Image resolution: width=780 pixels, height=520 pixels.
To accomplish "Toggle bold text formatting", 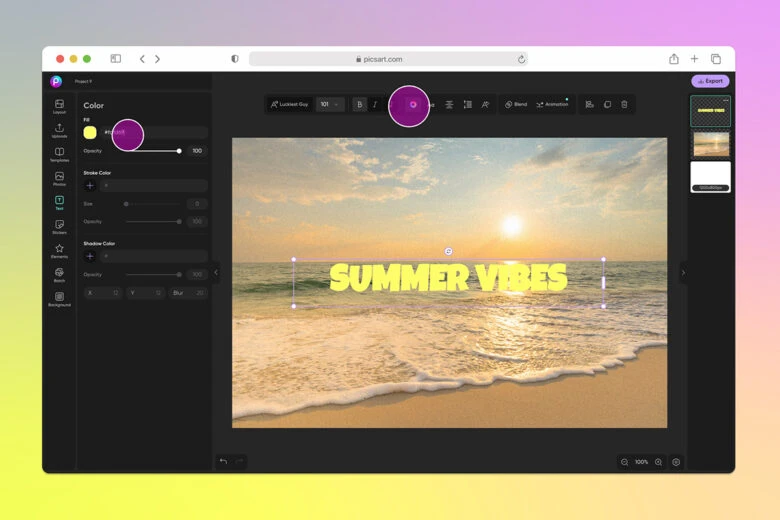I will pyautogui.click(x=359, y=104).
